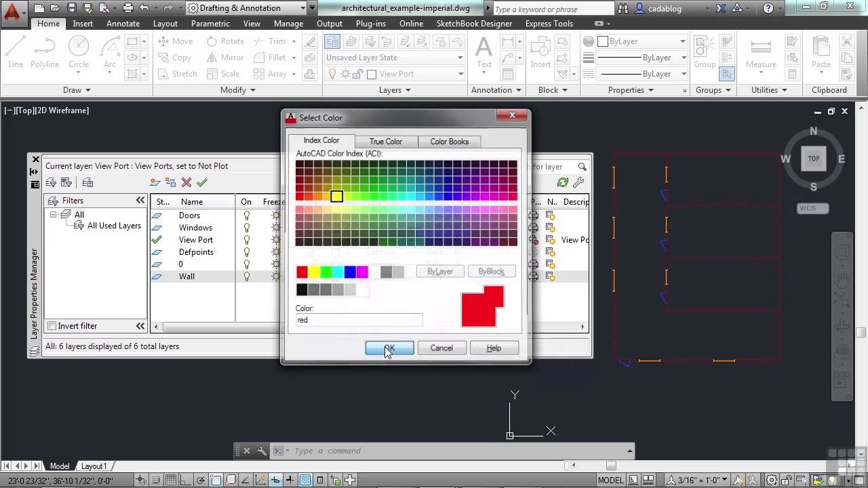Image resolution: width=868 pixels, height=488 pixels.
Task: Pick the magenta standard color swatch
Action: (362, 272)
